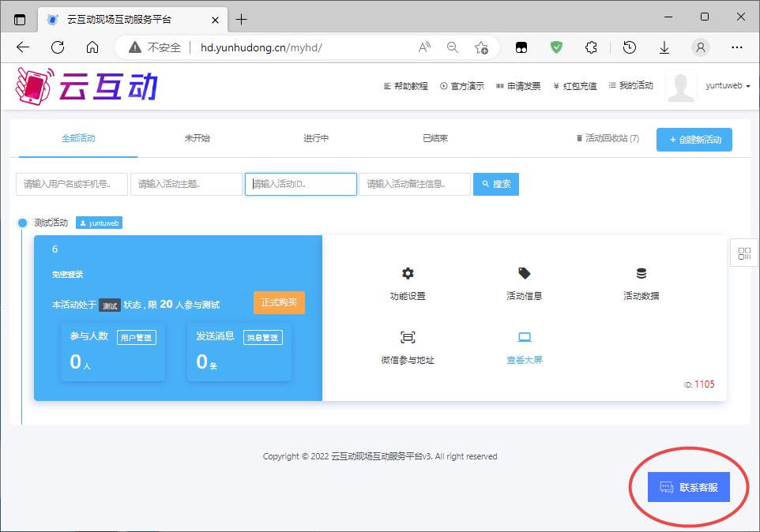The image size is (760, 532).
Task: Add page to favorites star icon
Action: 481,47
